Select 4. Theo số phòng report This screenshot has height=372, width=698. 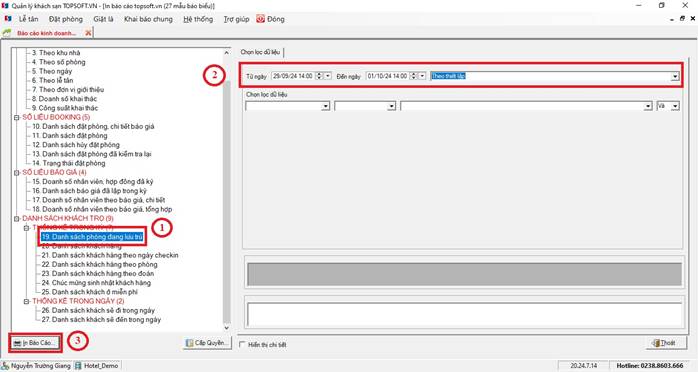59,62
